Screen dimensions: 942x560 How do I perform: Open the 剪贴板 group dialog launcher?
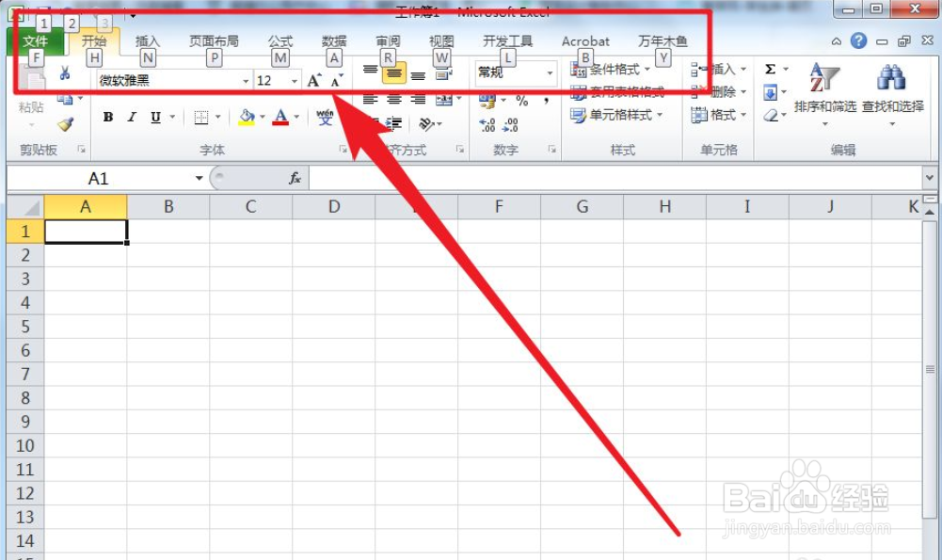[82, 149]
